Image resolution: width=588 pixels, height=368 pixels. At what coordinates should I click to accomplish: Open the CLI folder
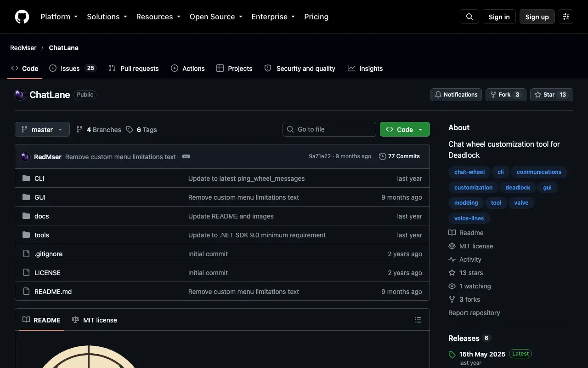pyautogui.click(x=40, y=178)
